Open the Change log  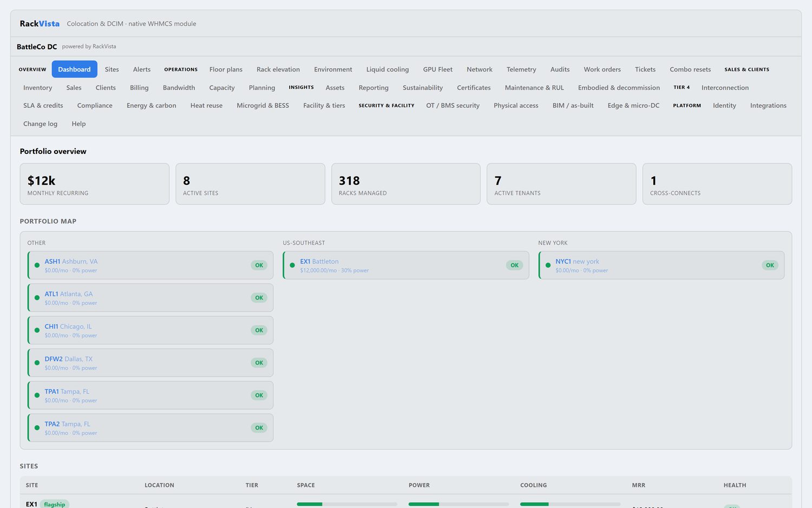pyautogui.click(x=40, y=124)
